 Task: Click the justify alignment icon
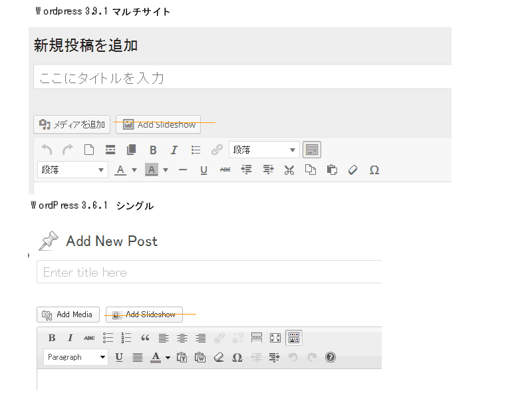138,357
